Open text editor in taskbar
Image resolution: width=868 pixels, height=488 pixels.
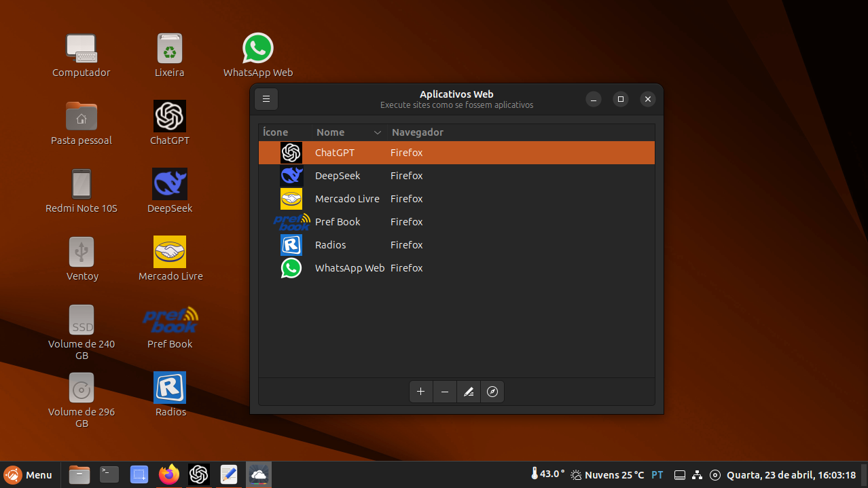click(229, 475)
